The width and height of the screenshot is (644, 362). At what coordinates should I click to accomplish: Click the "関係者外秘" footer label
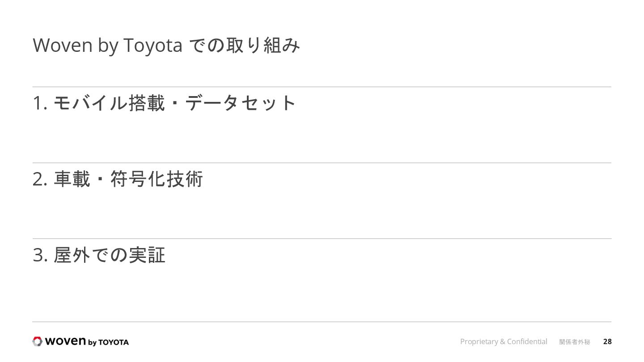pos(575,342)
